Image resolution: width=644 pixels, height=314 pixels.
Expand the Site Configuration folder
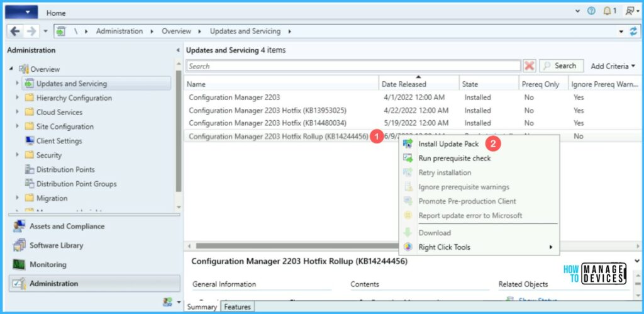[x=17, y=126]
